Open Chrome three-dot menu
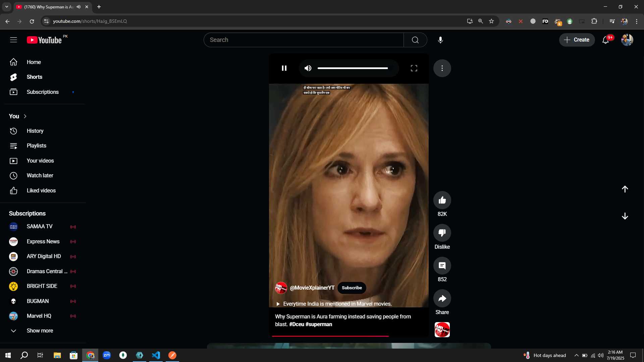 (637, 21)
